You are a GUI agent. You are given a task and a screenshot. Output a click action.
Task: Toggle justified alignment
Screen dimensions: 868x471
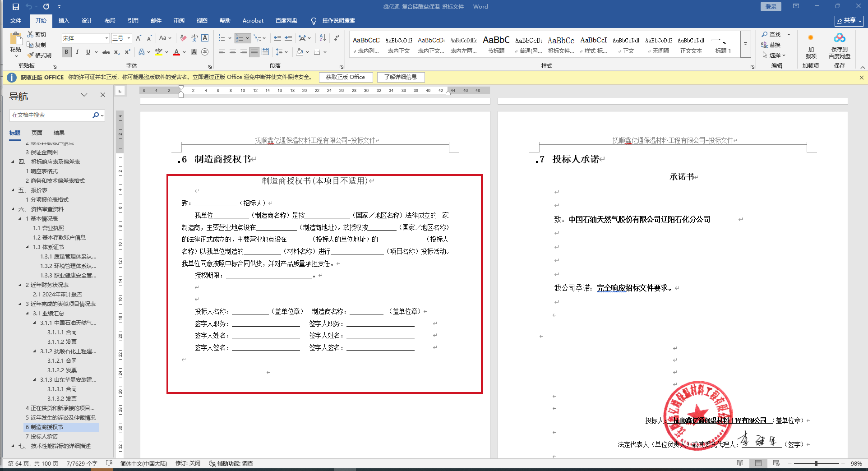tap(254, 52)
